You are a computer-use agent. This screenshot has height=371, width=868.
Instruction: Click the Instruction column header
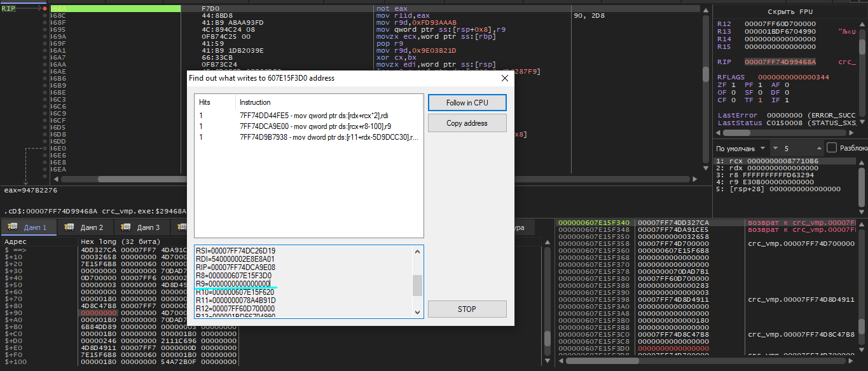point(328,102)
